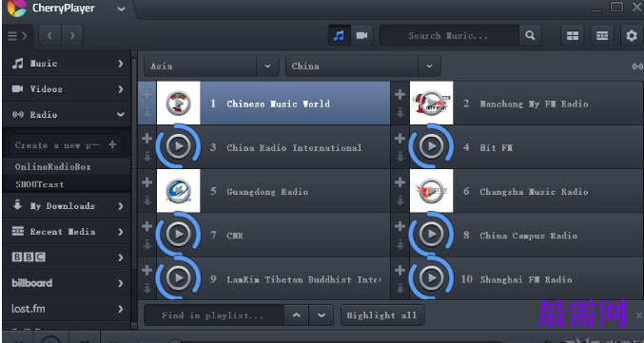Switch to compact player view
This screenshot has width=644, height=343.
602,36
